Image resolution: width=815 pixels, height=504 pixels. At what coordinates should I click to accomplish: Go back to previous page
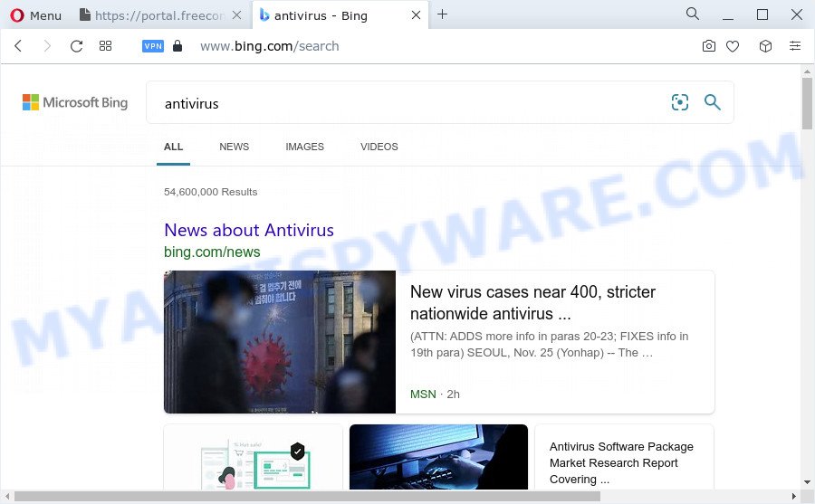point(18,46)
